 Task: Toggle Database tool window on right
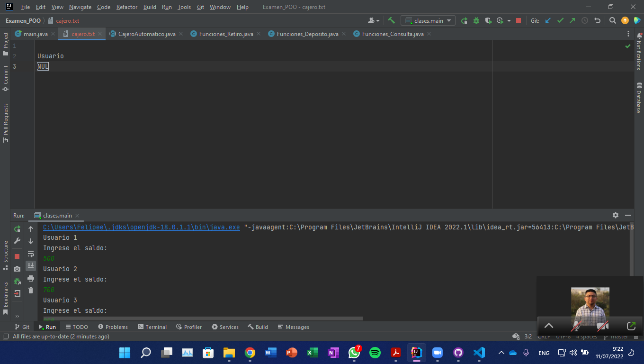[639, 98]
